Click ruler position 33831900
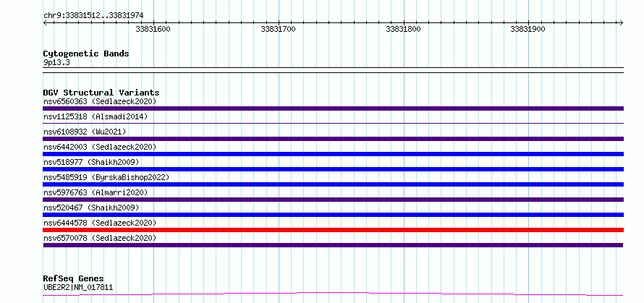Screen dimensions: 644x303 528,29
